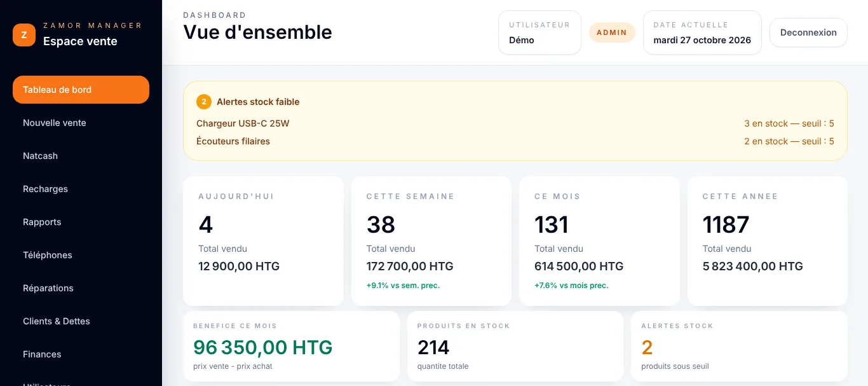The image size is (868, 386).
Task: Click 614 500,00 HTG amount
Action: 579,266
